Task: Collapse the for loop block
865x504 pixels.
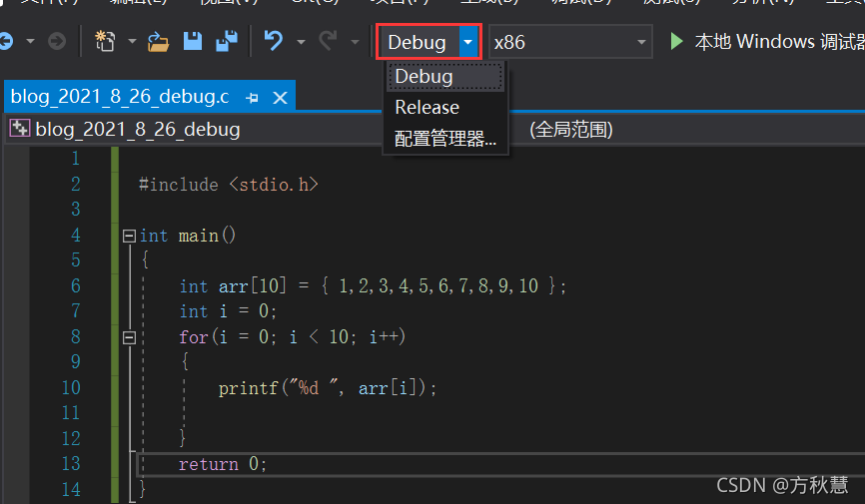Action: click(129, 337)
